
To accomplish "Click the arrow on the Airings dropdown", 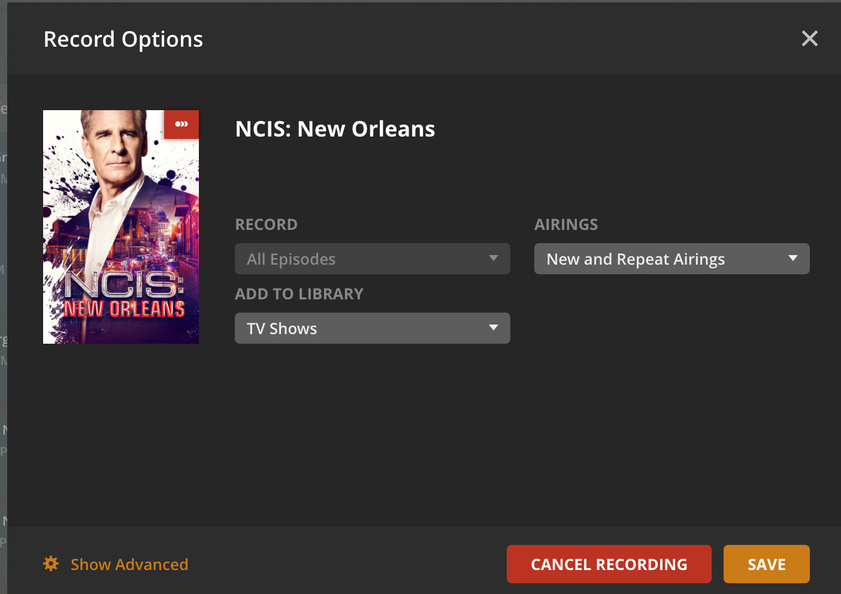I will pyautogui.click(x=793, y=259).
